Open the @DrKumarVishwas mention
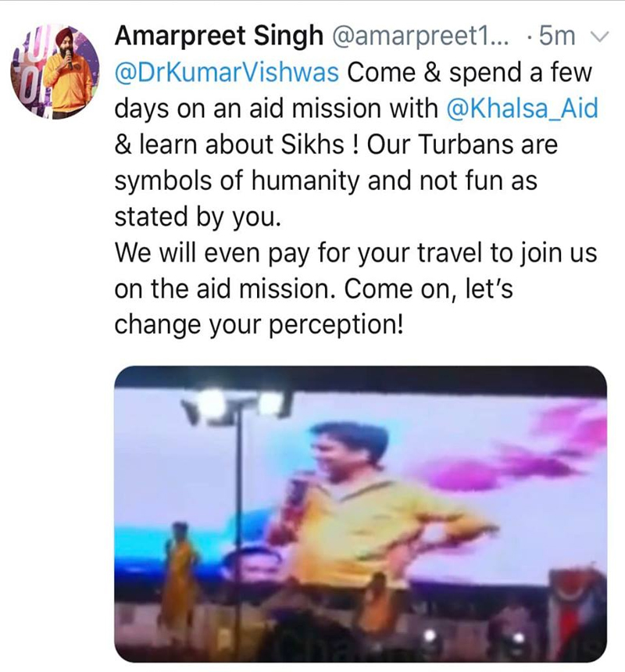The image size is (625, 672). 227,72
